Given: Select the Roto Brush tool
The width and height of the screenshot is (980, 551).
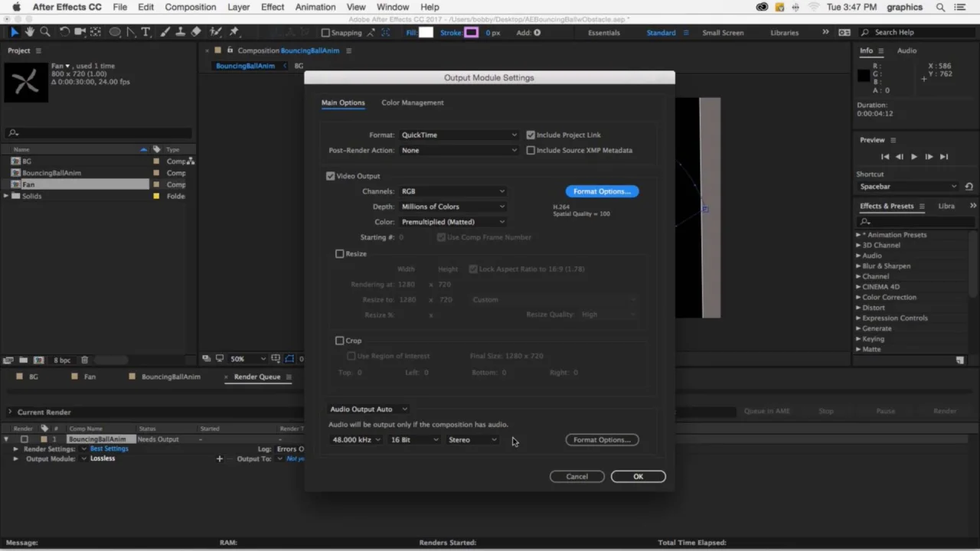Looking at the screenshot, I should (x=216, y=32).
